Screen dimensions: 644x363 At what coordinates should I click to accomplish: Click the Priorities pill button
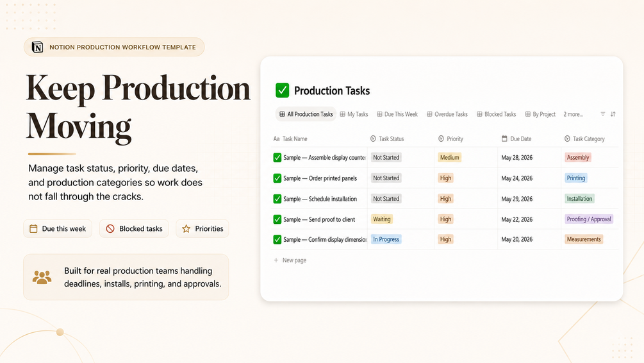(x=202, y=228)
